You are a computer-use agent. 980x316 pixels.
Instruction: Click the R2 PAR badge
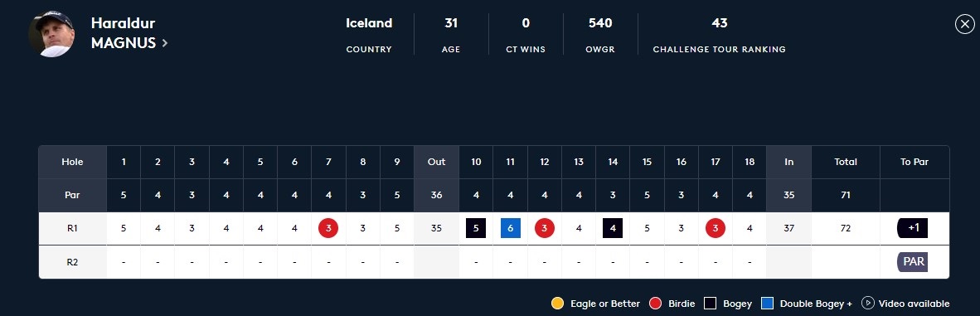click(x=913, y=261)
